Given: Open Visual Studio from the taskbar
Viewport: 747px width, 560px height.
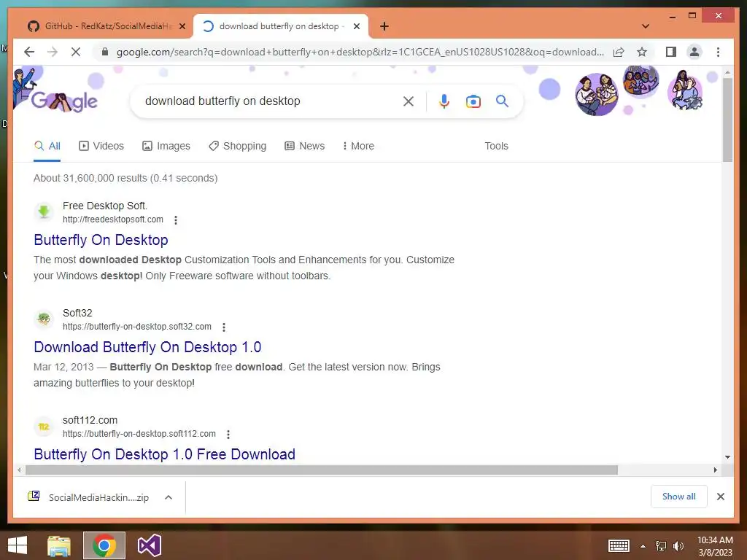Looking at the screenshot, I should (x=149, y=545).
